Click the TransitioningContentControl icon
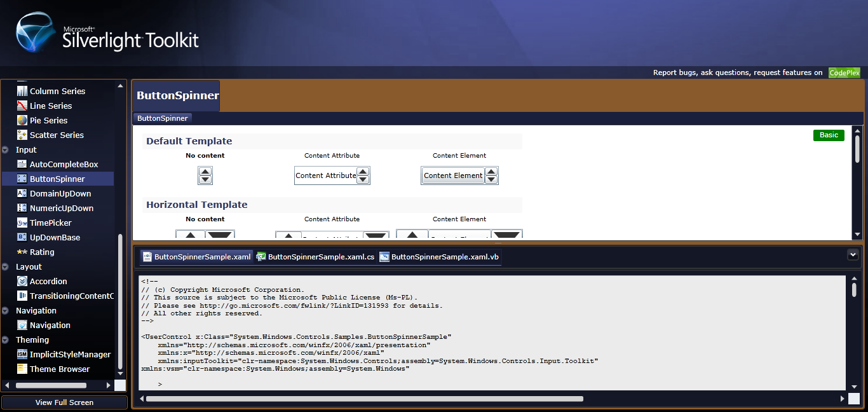The height and width of the screenshot is (412, 868). [x=22, y=296]
